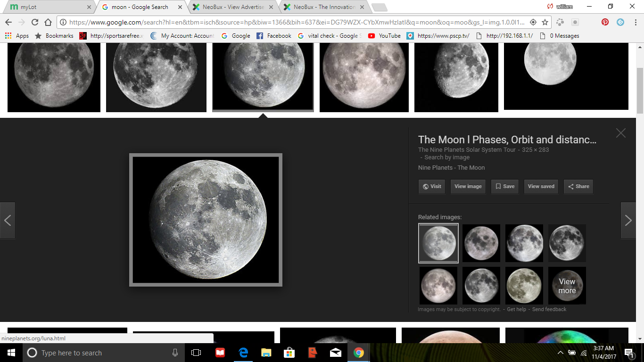Open the Wi-Fi network tray icon
Viewport: 644px width, 362px height.
(584, 353)
